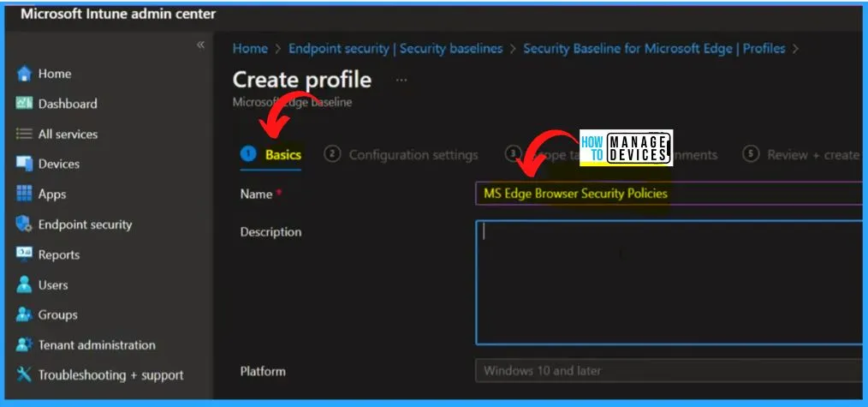
Task: Open Groups in the left navigation
Action: [57, 314]
